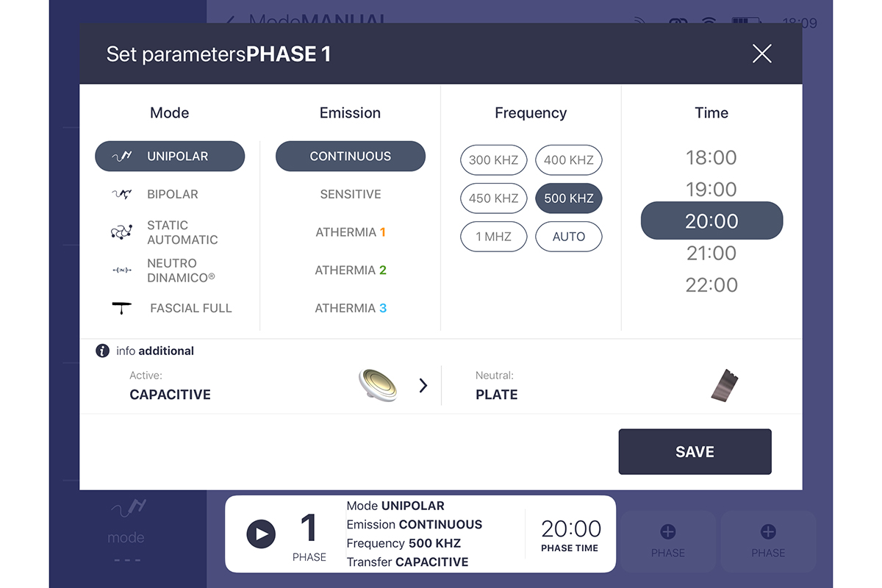The image size is (882, 588).
Task: Expand active electrode options with chevron
Action: click(423, 385)
